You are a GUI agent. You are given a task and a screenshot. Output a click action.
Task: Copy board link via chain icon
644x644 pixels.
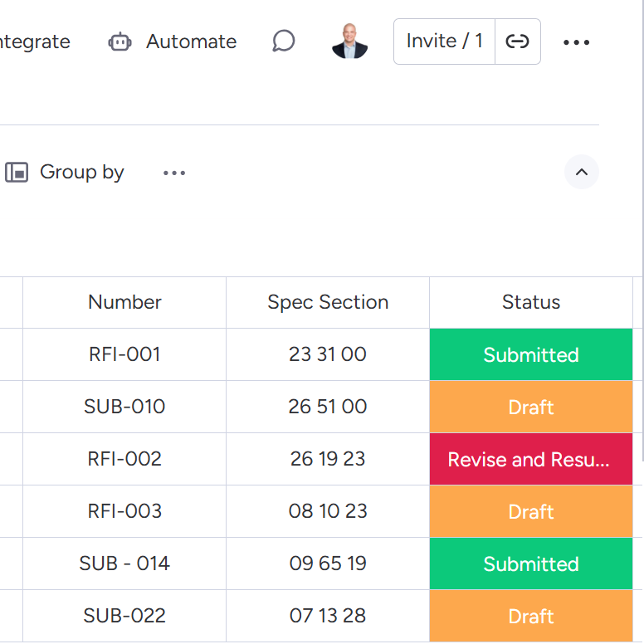[518, 41]
